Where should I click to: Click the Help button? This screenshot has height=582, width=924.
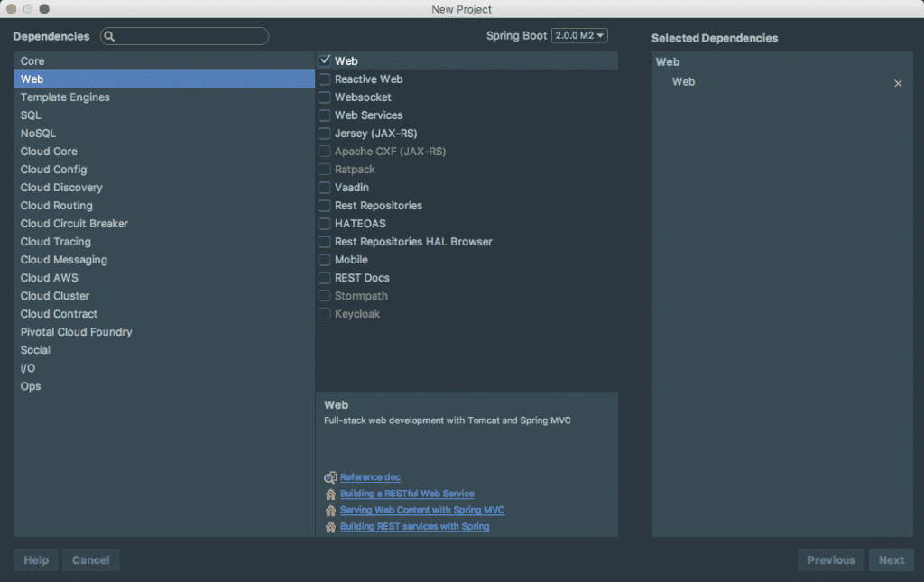tap(36, 559)
